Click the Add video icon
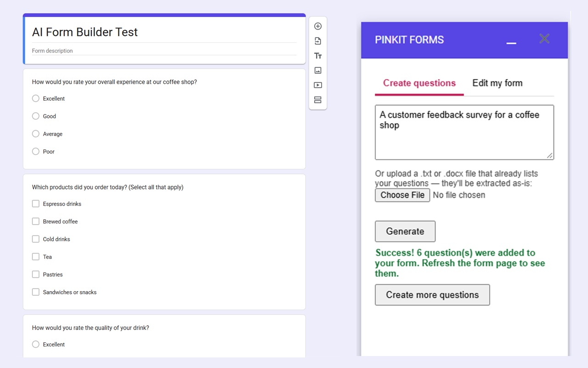 pos(318,85)
